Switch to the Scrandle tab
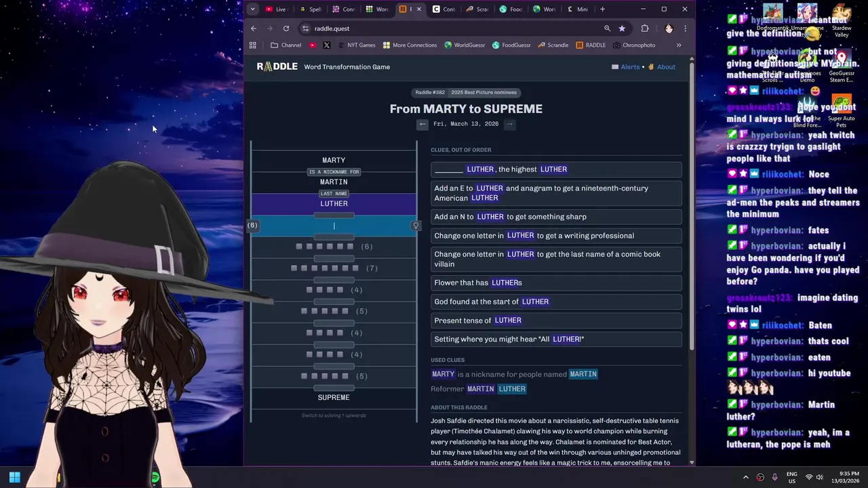 (x=477, y=9)
